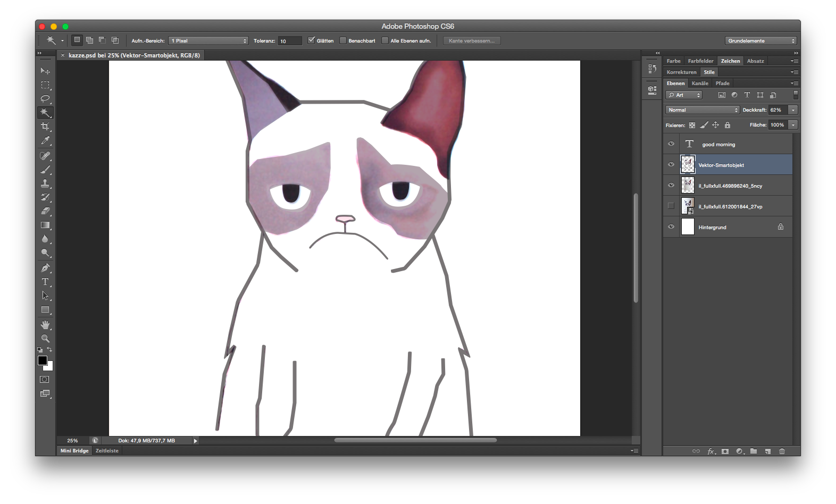The width and height of the screenshot is (836, 504).
Task: Open the History panel icon
Action: click(x=652, y=69)
